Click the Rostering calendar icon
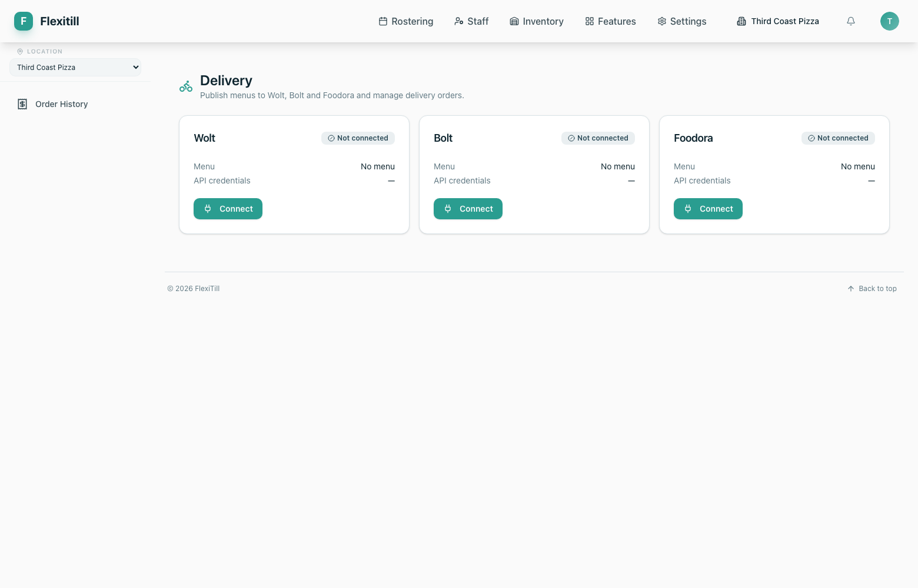 pos(383,21)
